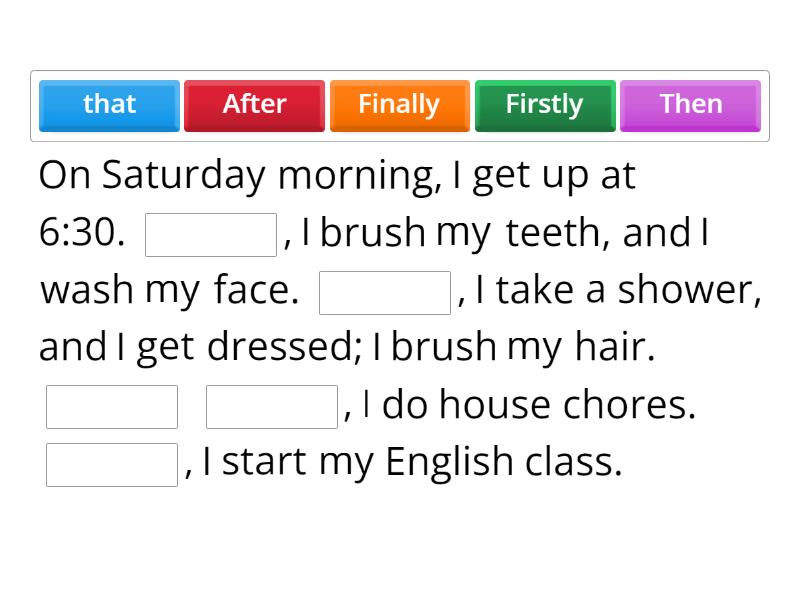Click the first blank before "I do house chores"
Viewport: 800px width, 600px height.
[111, 405]
